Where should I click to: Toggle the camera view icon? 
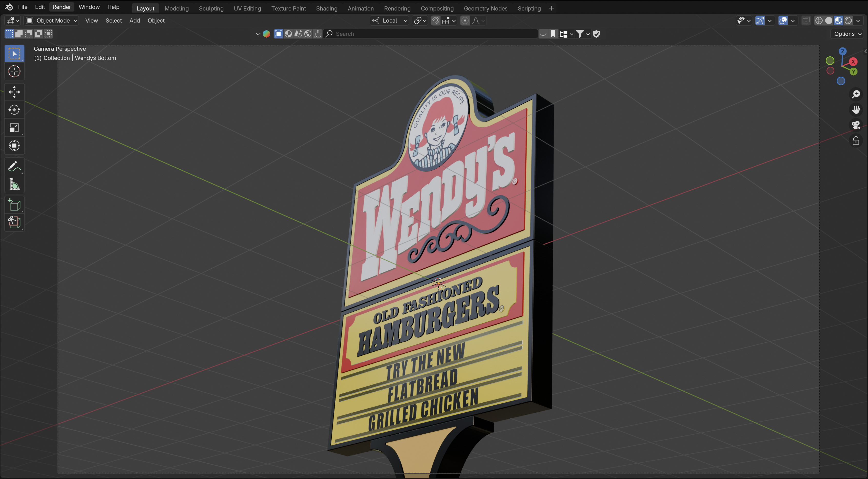pyautogui.click(x=856, y=125)
